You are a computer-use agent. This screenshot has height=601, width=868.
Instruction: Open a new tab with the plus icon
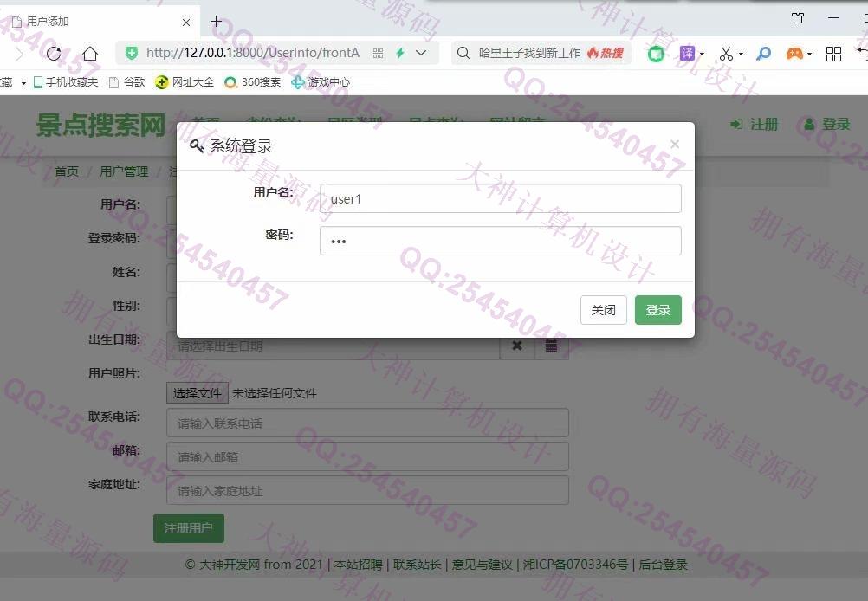click(217, 22)
